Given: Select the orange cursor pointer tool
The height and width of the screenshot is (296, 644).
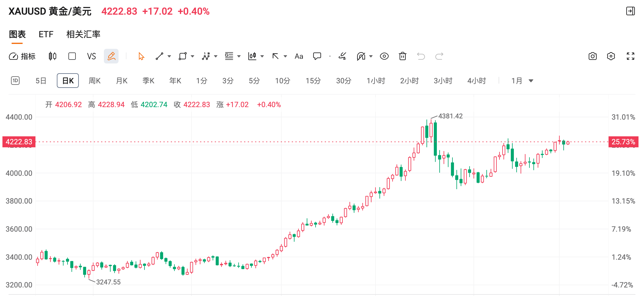Looking at the screenshot, I should point(141,56).
